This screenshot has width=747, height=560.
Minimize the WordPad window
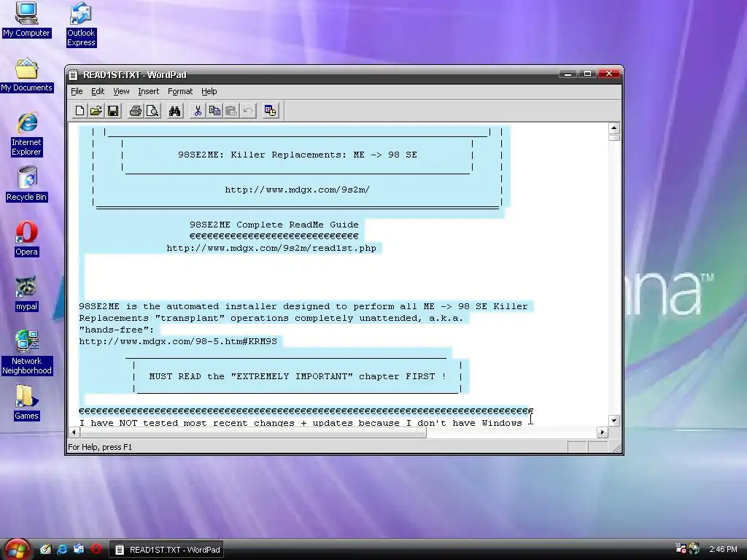568,74
